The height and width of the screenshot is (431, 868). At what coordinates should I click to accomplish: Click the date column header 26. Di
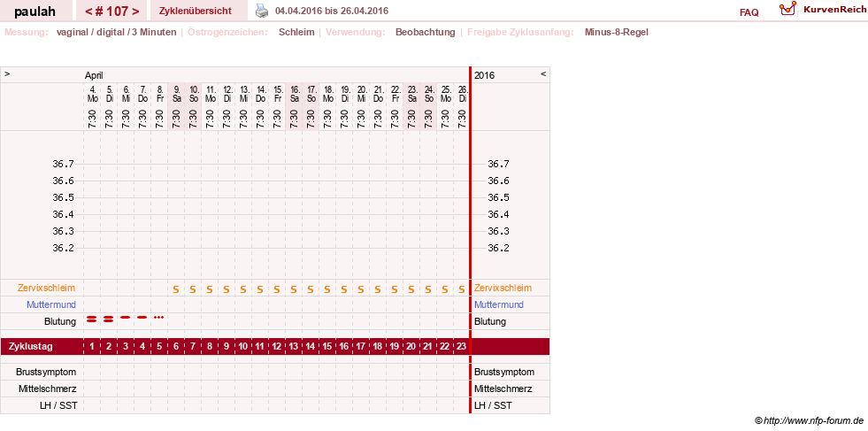(462, 94)
